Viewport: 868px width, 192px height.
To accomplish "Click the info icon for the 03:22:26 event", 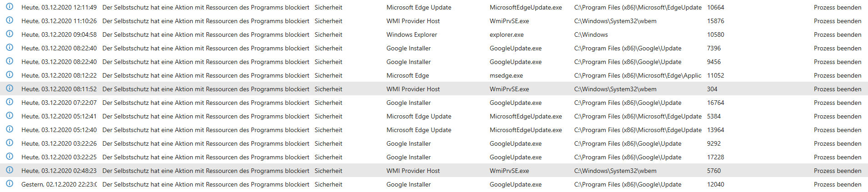I will [x=10, y=143].
